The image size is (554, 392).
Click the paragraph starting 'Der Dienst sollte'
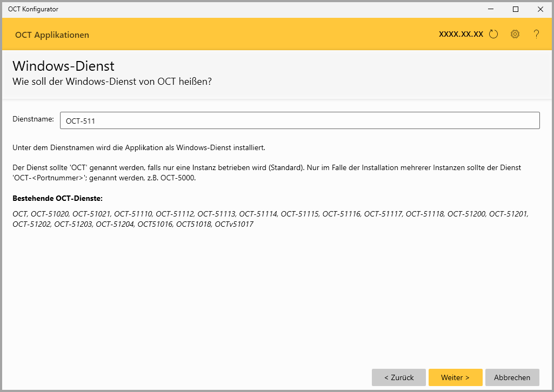(266, 172)
